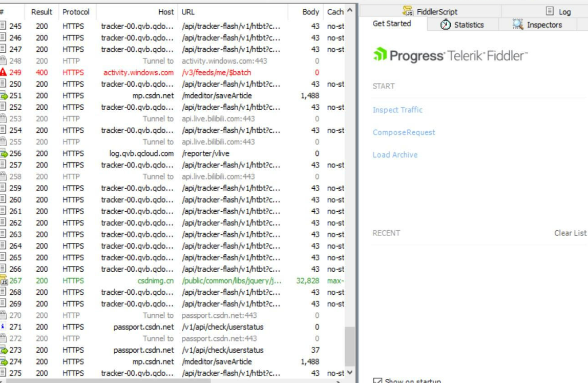
Task: Select log.qvb.qcloud.com host cell
Action: click(x=141, y=154)
